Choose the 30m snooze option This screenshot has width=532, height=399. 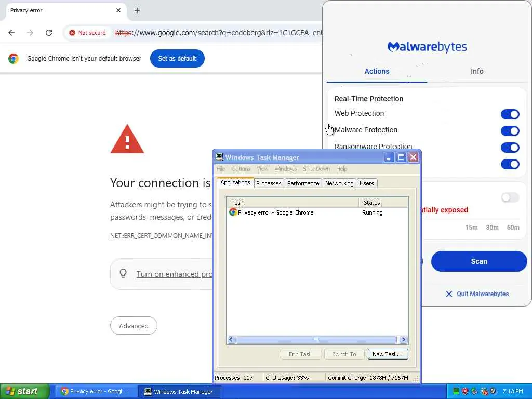click(492, 228)
